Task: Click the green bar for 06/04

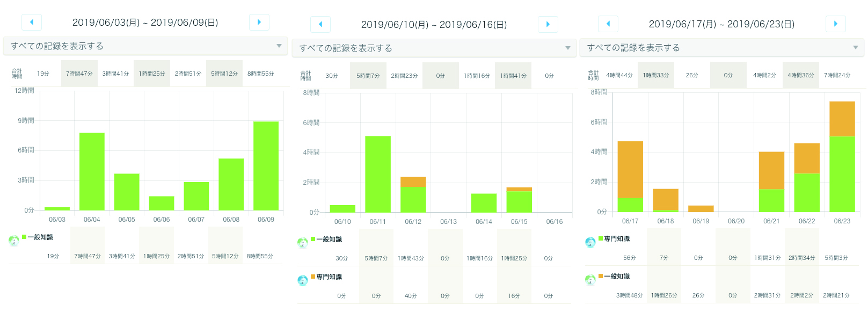Action: coord(92,171)
